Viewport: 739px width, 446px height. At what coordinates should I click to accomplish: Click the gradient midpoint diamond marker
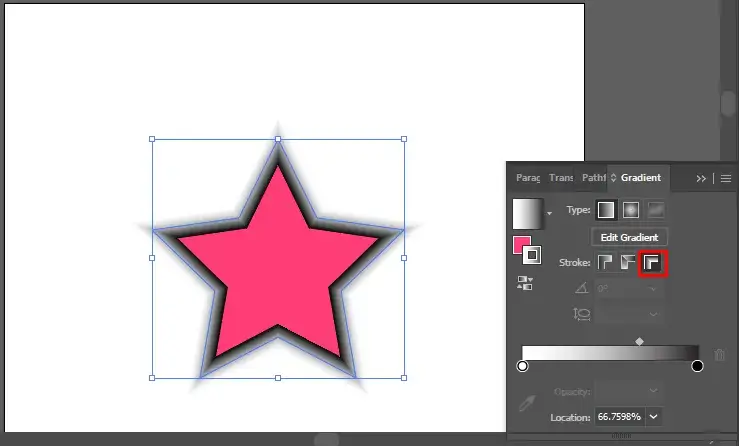point(640,341)
